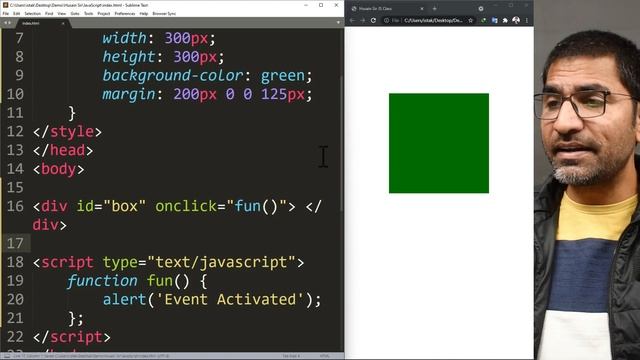Open the View menu
The image size is (640, 360).
pyautogui.click(x=62, y=13)
